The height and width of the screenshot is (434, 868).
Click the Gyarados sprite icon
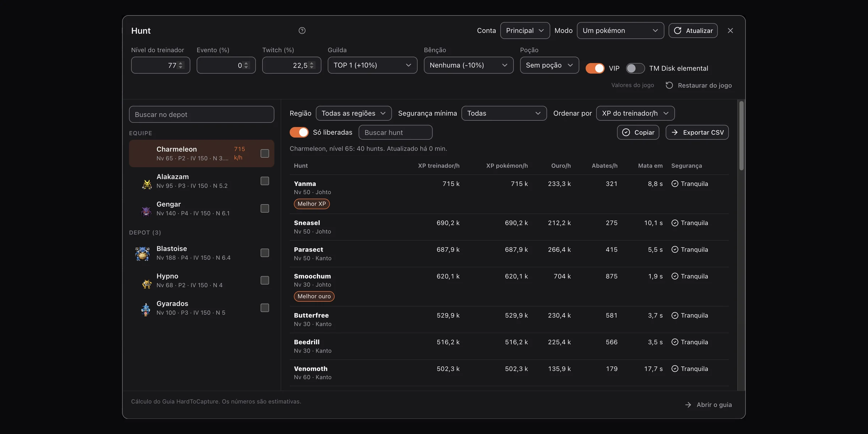pyautogui.click(x=146, y=309)
